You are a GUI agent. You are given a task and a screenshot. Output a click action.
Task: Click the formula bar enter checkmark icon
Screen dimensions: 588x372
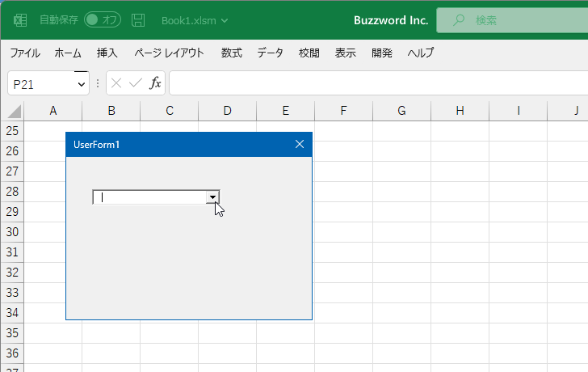pos(136,83)
